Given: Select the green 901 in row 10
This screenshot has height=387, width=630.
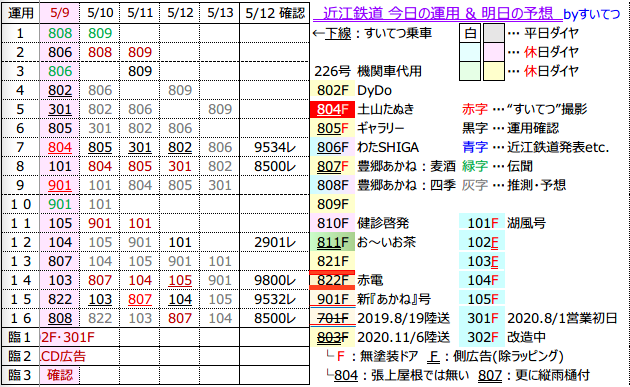Looking at the screenshot, I should pyautogui.click(x=59, y=204).
